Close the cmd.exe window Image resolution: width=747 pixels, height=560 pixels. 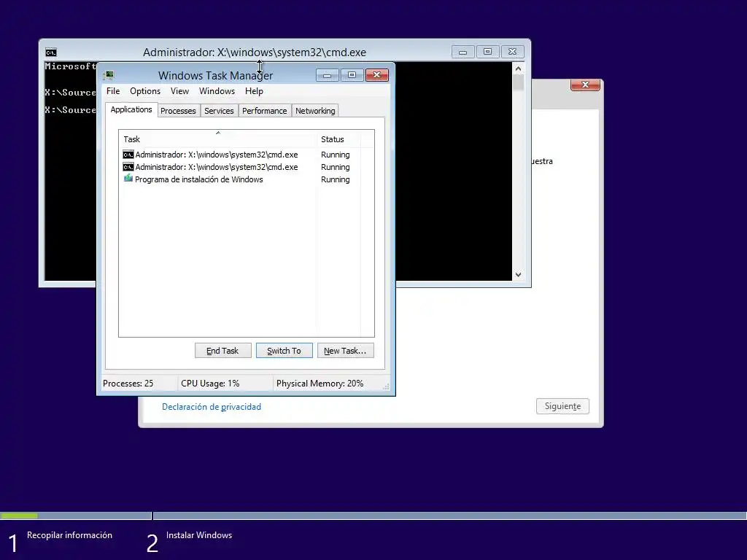click(512, 52)
